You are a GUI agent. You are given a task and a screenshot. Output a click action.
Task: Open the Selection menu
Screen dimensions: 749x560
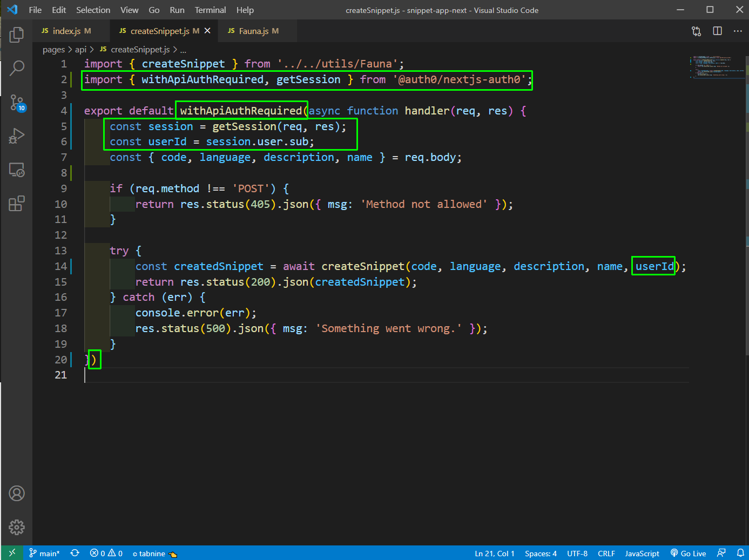click(93, 10)
